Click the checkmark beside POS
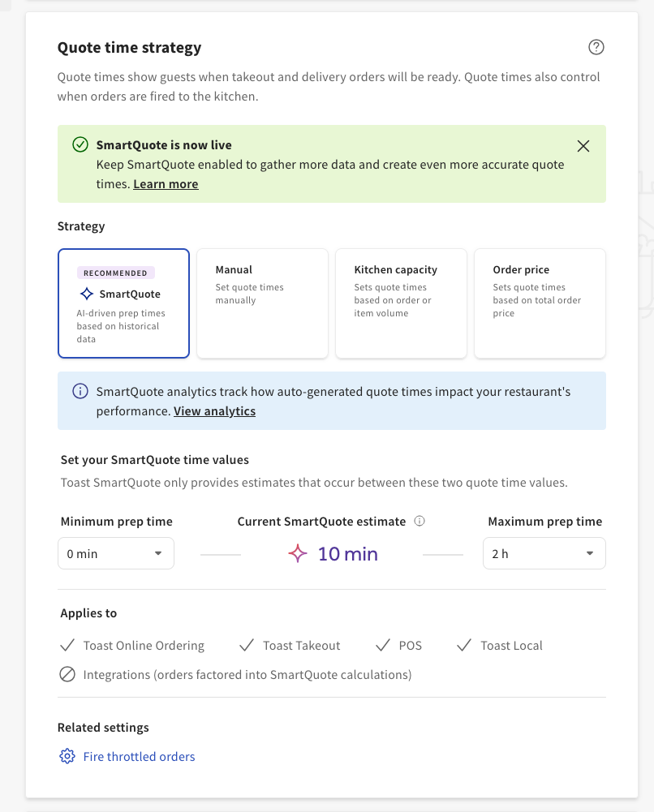Viewport: 654px width, 812px height. 382,644
